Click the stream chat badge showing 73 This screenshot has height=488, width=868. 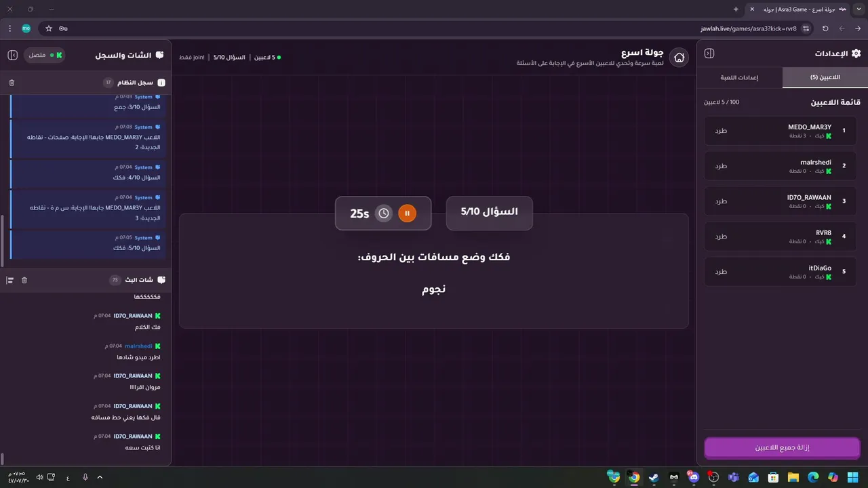(115, 280)
